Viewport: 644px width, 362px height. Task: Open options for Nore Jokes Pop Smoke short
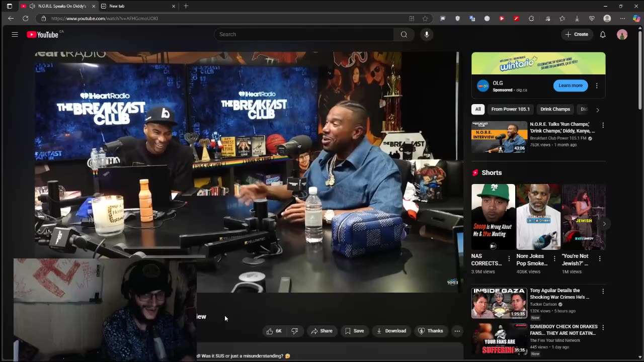[554, 259]
